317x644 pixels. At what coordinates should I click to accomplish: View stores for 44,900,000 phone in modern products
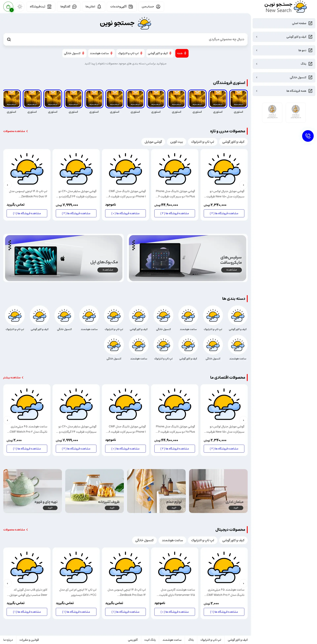tap(175, 213)
